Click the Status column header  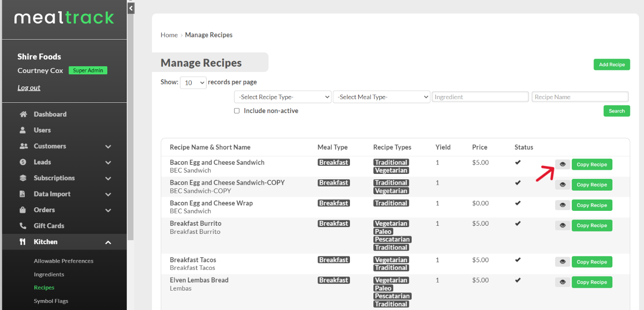pyautogui.click(x=524, y=147)
